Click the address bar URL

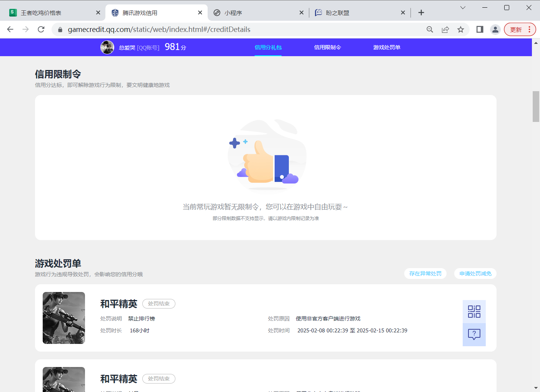pos(159,30)
